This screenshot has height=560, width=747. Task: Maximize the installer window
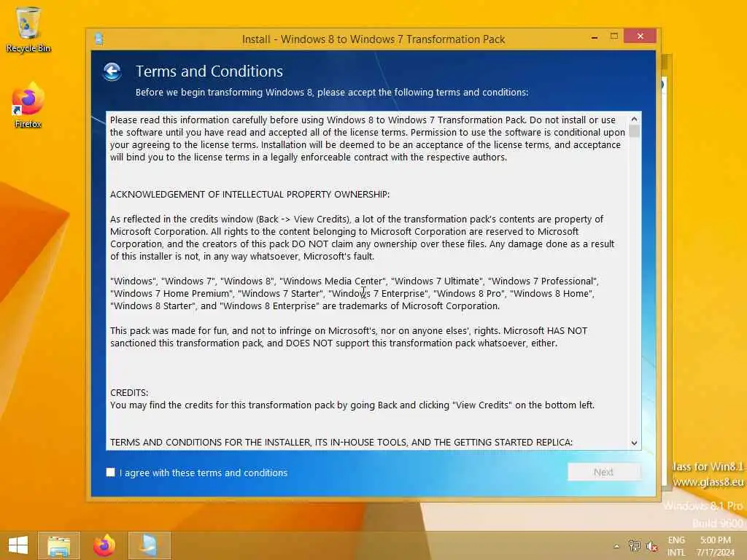tap(614, 36)
